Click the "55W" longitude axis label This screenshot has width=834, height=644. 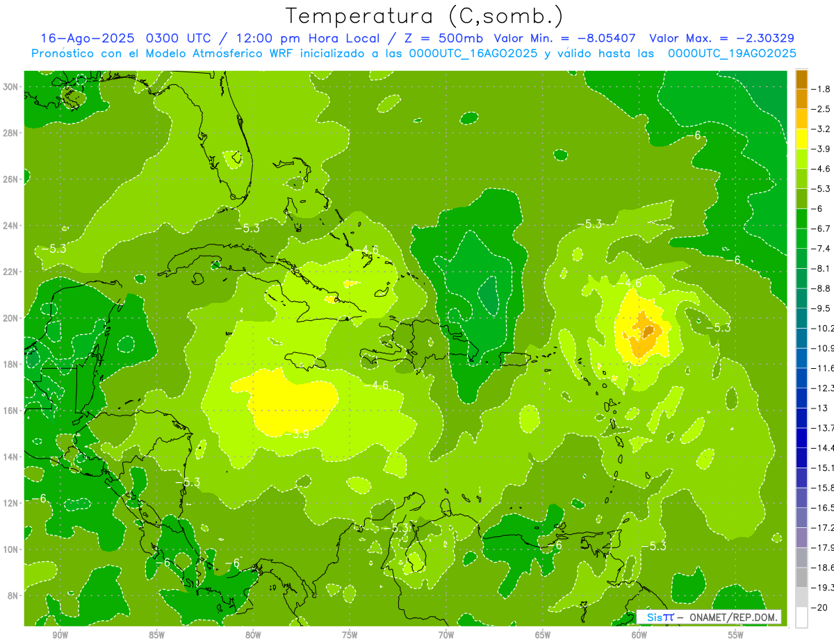736,635
